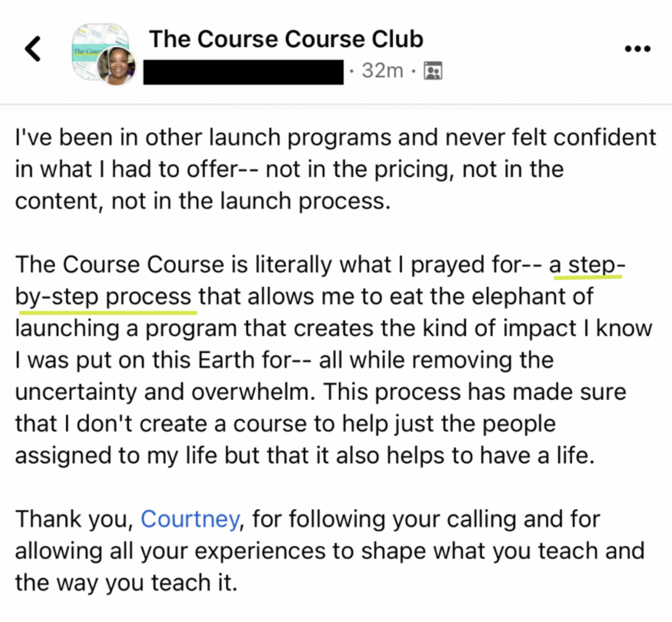Screen dimensions: 672x622
Task: Click "Thank you," in the closing paragraph
Action: coord(74,519)
